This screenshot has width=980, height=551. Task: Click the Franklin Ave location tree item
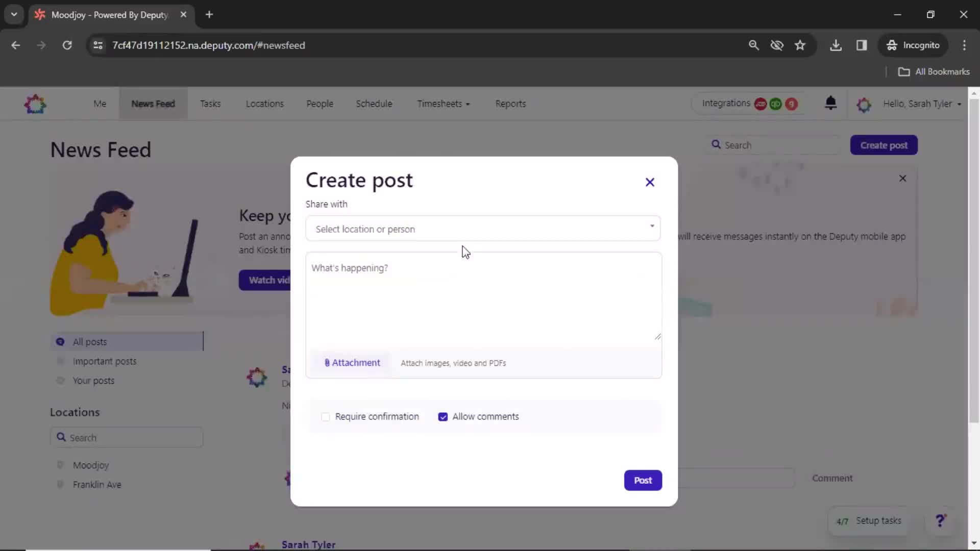(97, 484)
